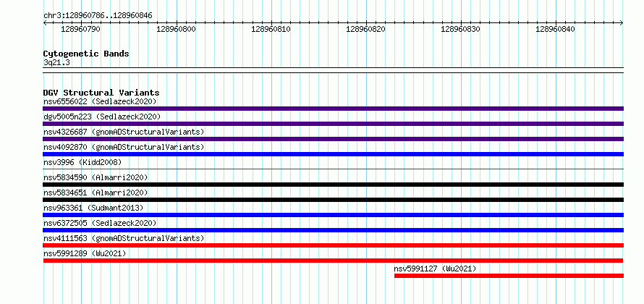Select the black bar under nsv5834590
644x304 pixels.
[333, 185]
